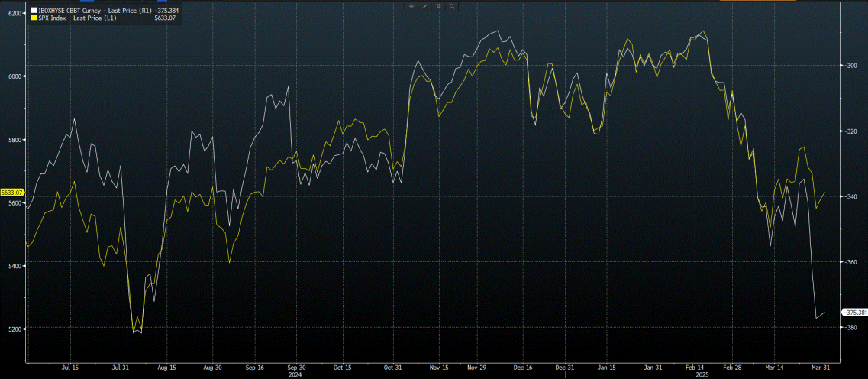Click the Mar 14 date label
This screenshot has height=379, width=868.
[776, 367]
